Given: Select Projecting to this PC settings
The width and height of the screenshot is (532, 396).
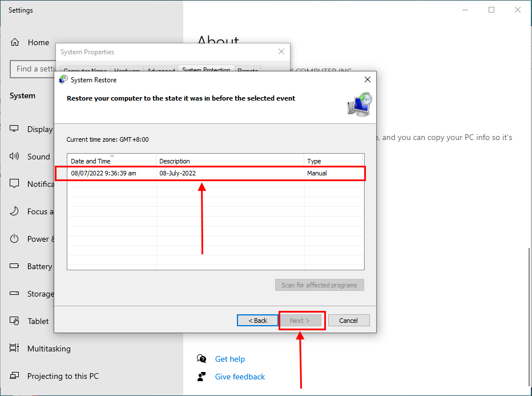Looking at the screenshot, I should 63,376.
